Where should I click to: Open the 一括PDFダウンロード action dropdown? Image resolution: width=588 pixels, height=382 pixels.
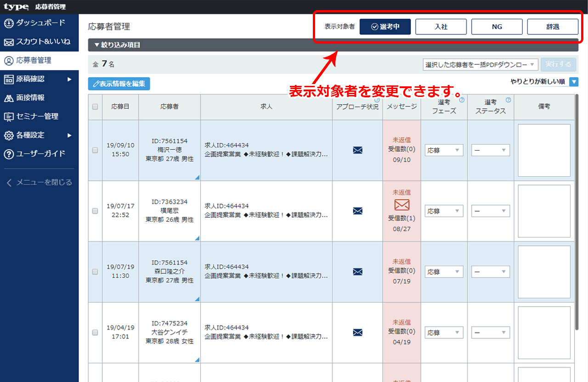480,64
